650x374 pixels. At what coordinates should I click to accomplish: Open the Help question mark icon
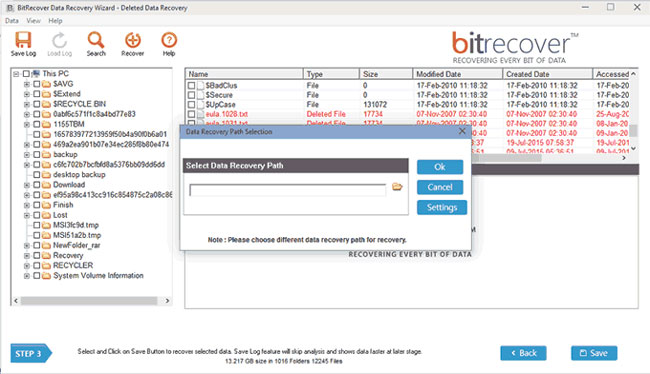coord(169,40)
